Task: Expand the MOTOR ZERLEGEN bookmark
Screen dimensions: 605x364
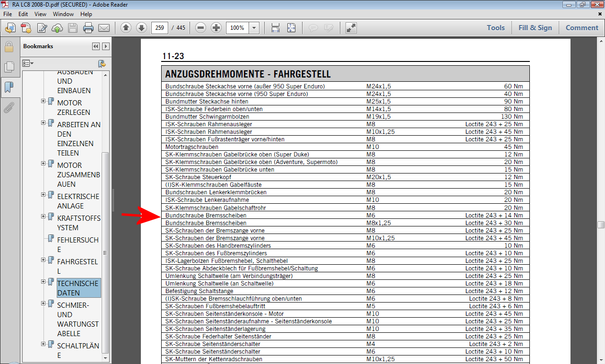Action: pos(43,101)
